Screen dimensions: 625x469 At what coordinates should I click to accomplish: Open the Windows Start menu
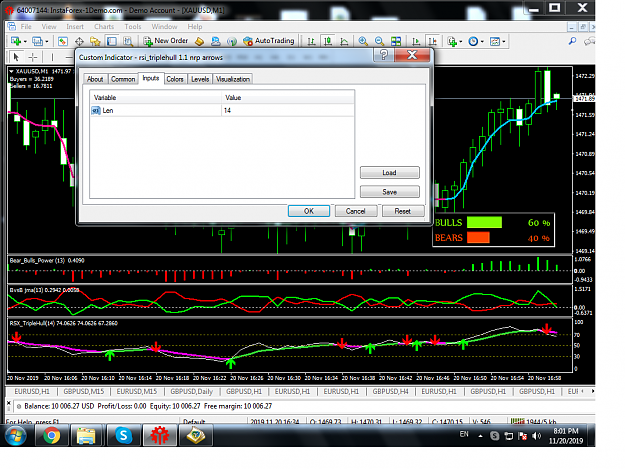point(16,435)
